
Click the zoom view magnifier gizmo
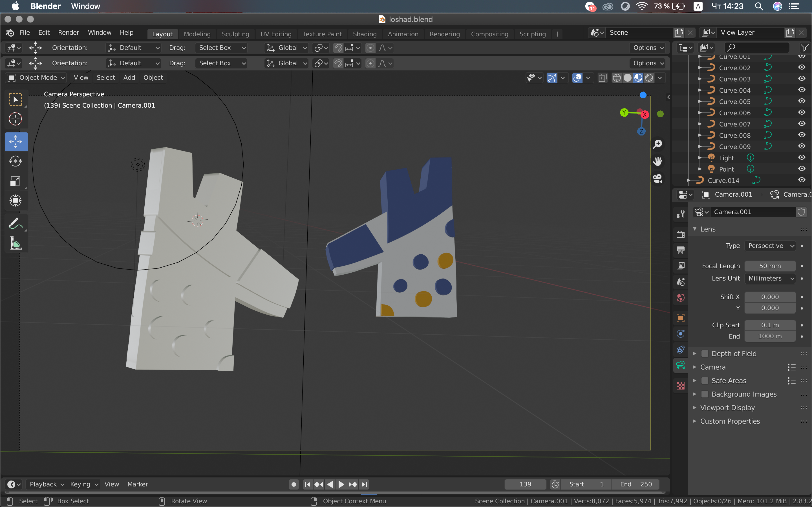[x=658, y=144]
